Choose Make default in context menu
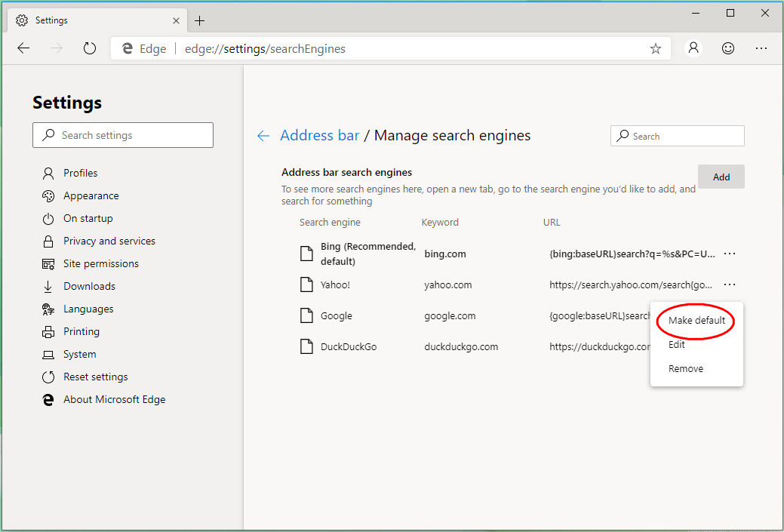784x532 pixels. pyautogui.click(x=696, y=321)
